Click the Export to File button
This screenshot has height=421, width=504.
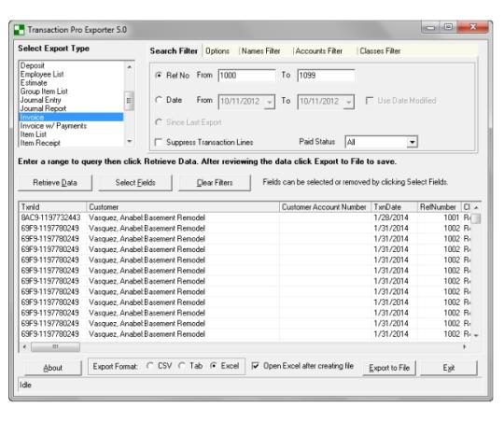point(389,368)
